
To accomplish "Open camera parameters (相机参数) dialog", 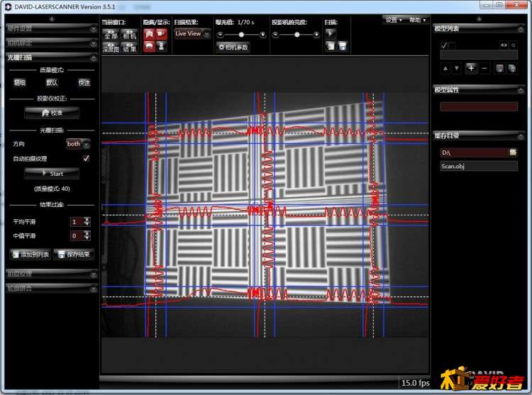I will [233, 47].
